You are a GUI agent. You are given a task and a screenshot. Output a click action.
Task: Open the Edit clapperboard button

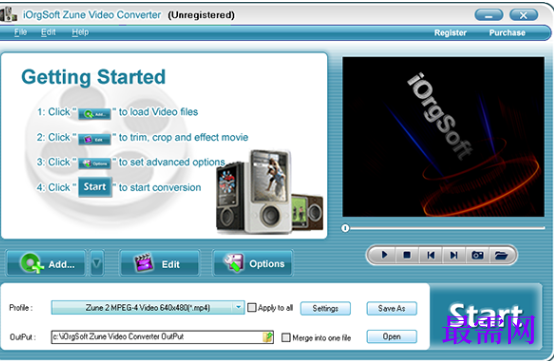159,263
